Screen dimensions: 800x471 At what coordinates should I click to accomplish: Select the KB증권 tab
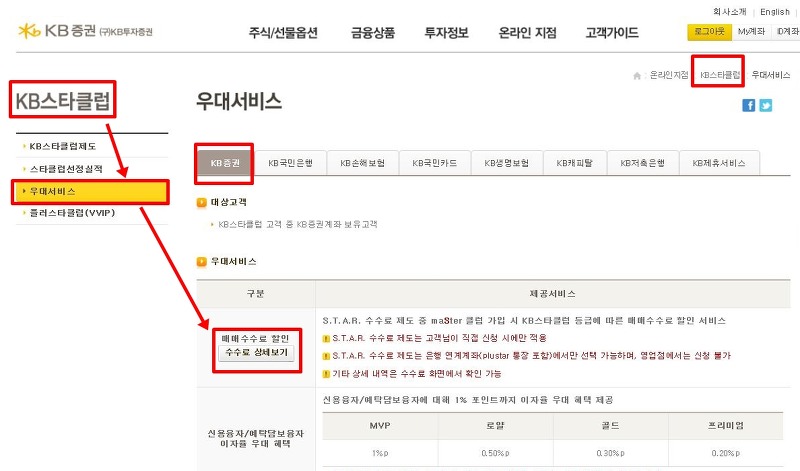224,163
